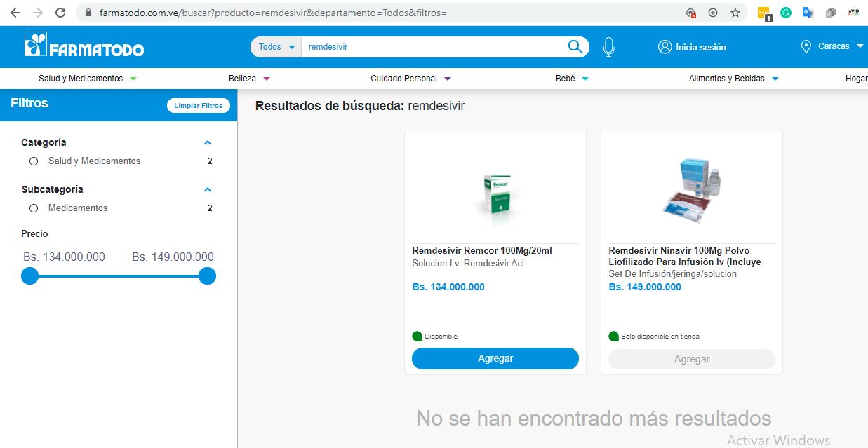Open the Grammarly extension
868x448 pixels.
pyautogui.click(x=786, y=13)
